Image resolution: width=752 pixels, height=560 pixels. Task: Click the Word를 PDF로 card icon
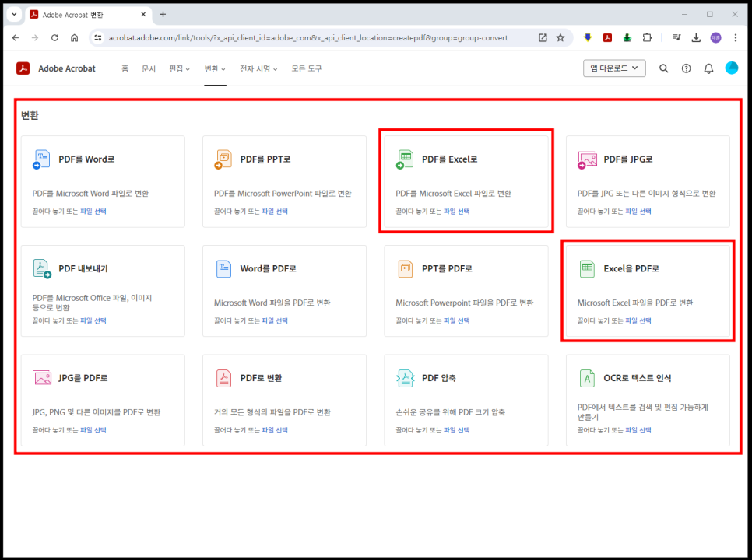(x=223, y=269)
